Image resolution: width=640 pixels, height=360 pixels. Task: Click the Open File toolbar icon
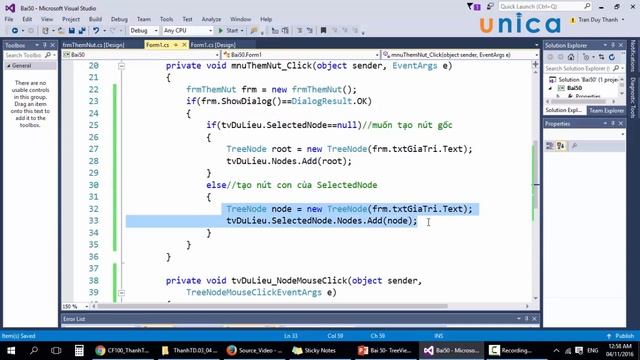60,31
